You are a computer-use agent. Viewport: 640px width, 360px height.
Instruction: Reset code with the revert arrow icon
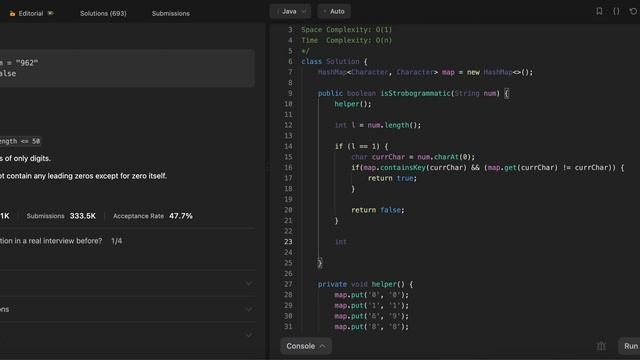pos(633,11)
